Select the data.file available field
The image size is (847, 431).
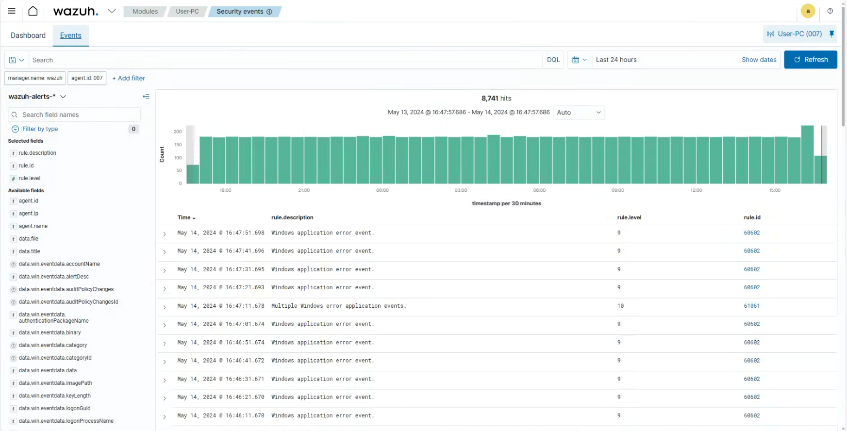[28, 239]
